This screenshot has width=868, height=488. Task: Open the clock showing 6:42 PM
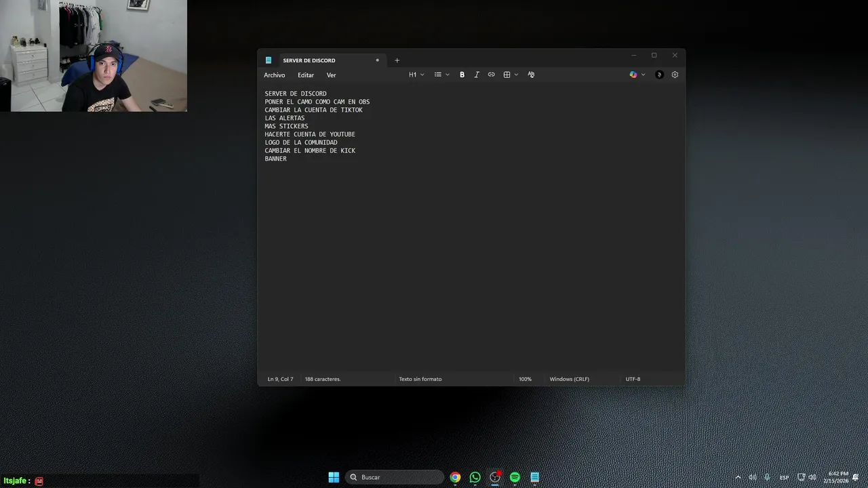(x=837, y=477)
